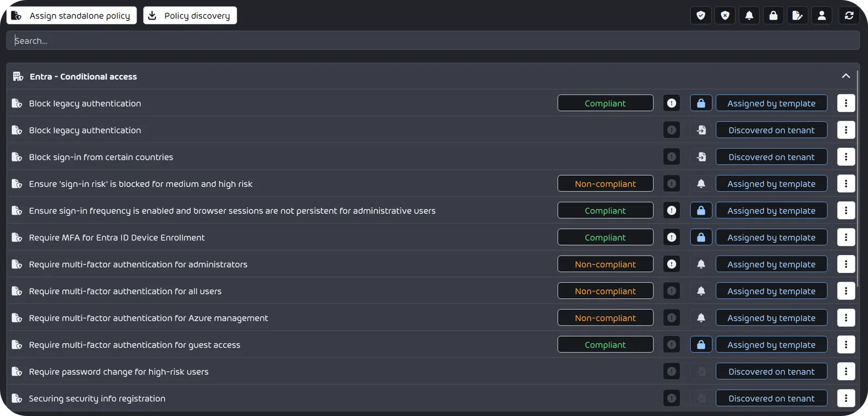868x416 pixels.
Task: Click the document edit icon in toolbar
Action: pos(798,16)
